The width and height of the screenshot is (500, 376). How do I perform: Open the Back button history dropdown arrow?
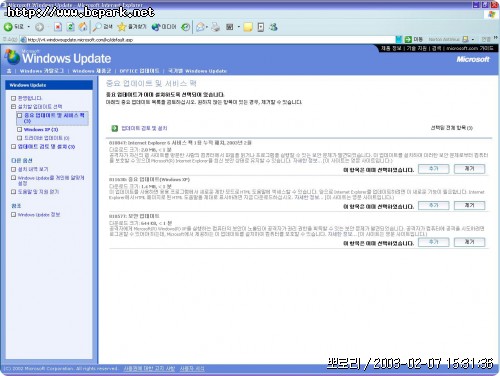click(x=28, y=27)
